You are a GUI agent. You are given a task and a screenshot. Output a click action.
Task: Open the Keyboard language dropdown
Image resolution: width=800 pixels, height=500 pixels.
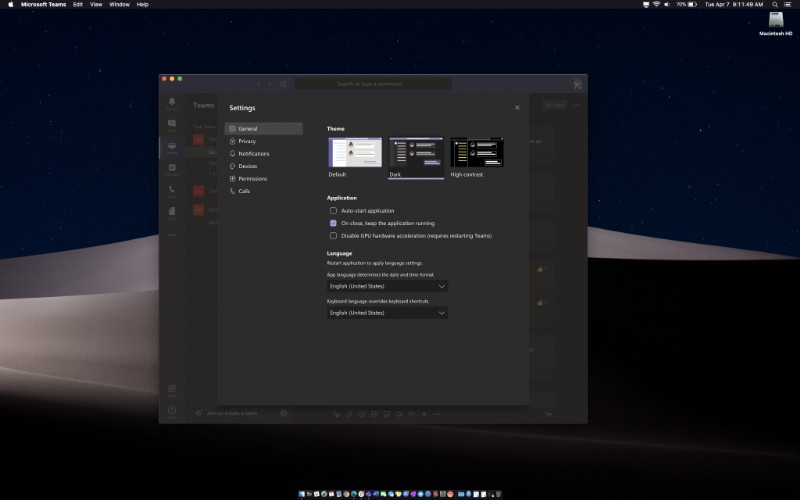pyautogui.click(x=387, y=313)
